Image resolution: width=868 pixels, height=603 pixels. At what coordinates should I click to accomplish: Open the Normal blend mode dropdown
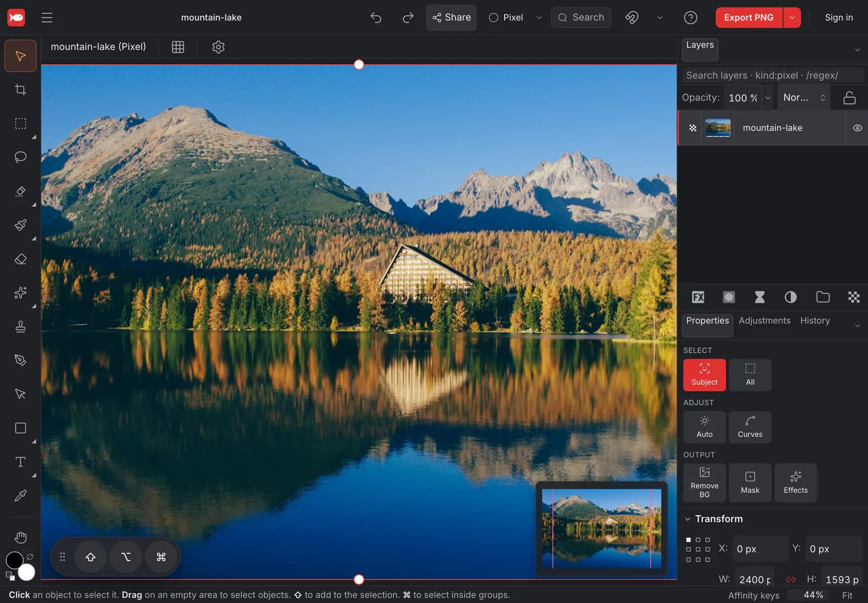click(804, 98)
